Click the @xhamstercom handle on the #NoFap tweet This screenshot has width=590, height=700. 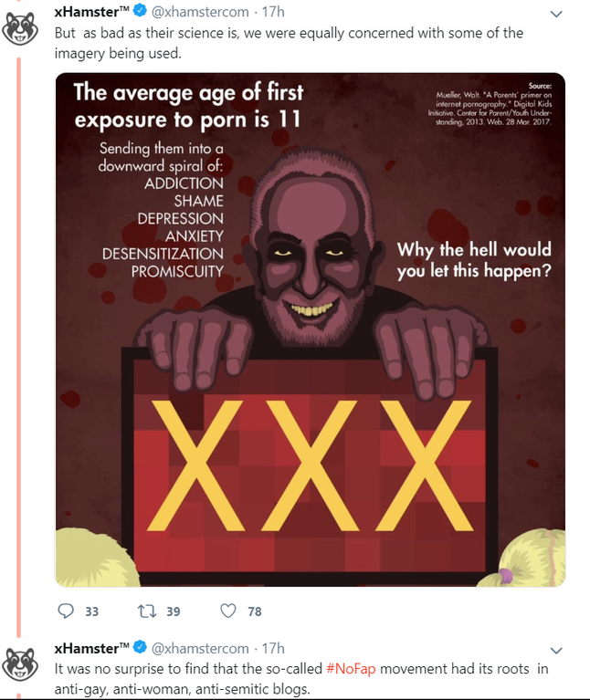(199, 649)
